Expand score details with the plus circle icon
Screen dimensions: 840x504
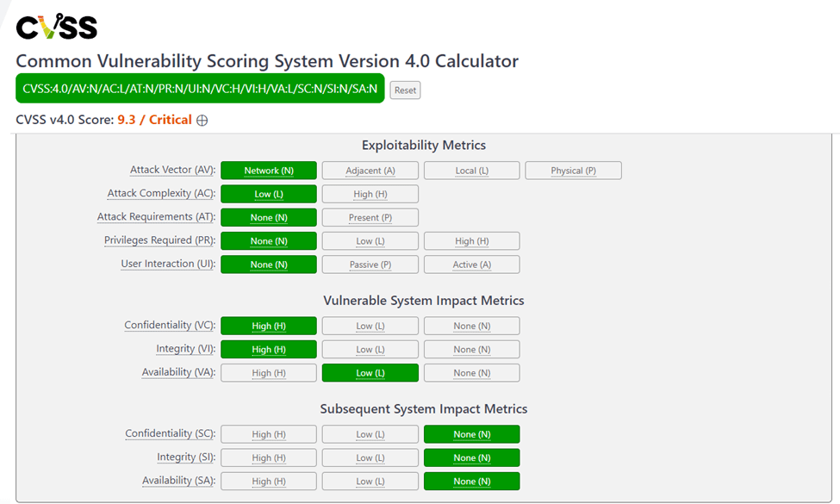tap(202, 121)
